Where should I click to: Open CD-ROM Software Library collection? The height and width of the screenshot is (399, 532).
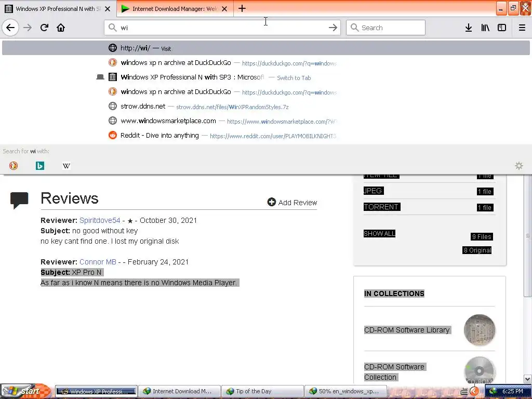[x=407, y=330]
